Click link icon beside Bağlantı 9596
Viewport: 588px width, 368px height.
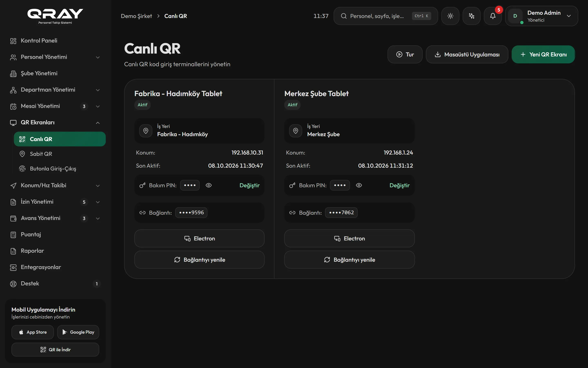click(142, 213)
